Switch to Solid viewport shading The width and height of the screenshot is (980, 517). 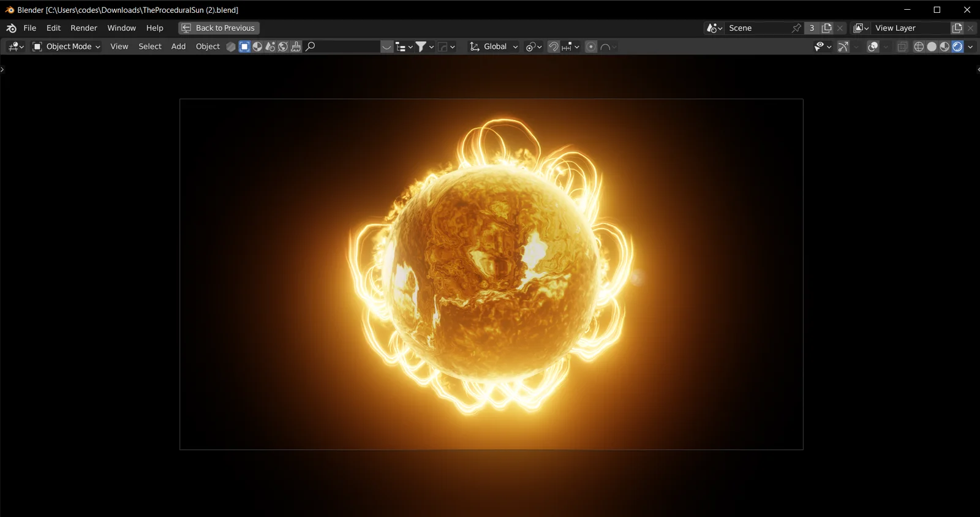[x=932, y=47]
